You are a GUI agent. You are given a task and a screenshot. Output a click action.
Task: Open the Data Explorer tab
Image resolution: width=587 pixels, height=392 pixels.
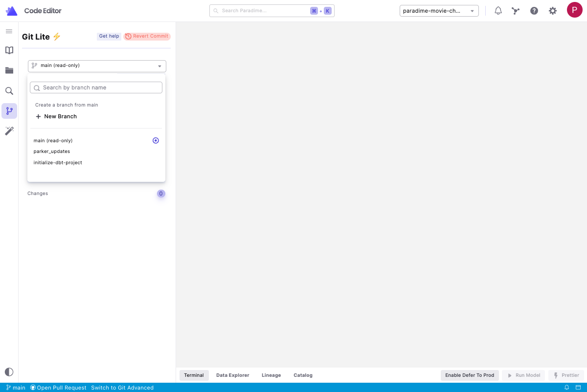232,375
